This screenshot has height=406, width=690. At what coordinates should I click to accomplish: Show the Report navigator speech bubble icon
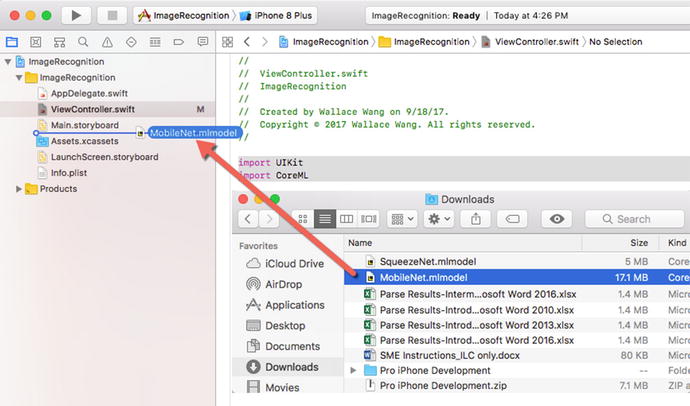203,42
